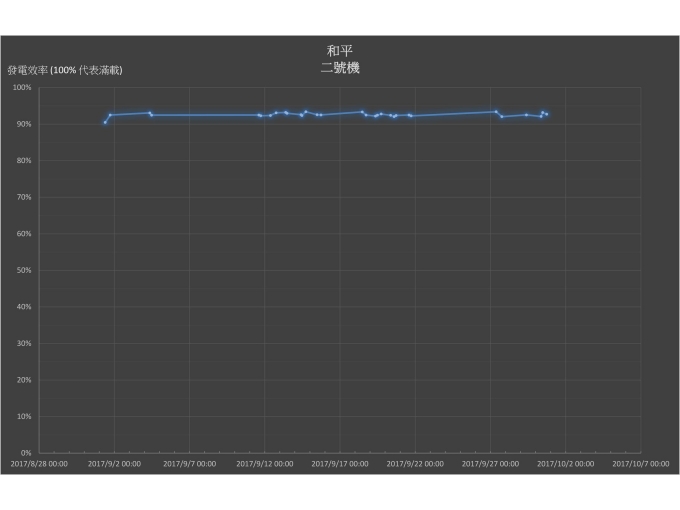Click the 2017/10/7 00:00 date label
Viewport: 680px width, 510px height.
(641, 464)
